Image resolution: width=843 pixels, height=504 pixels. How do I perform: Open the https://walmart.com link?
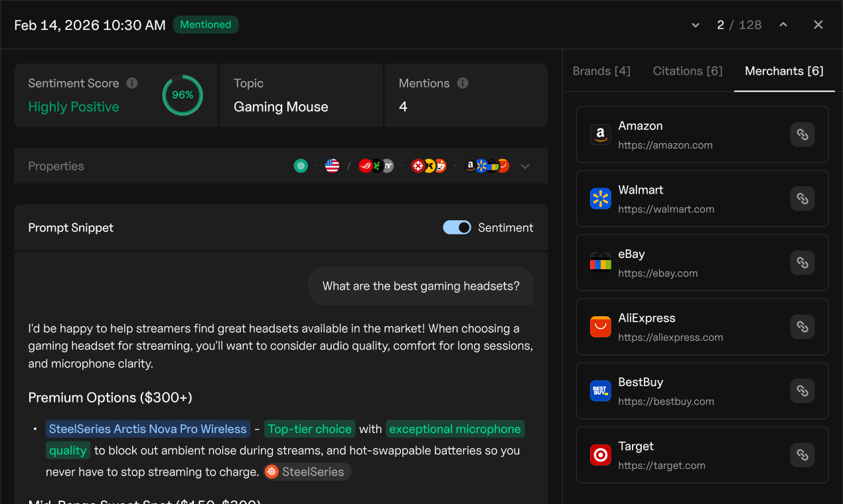(x=666, y=209)
